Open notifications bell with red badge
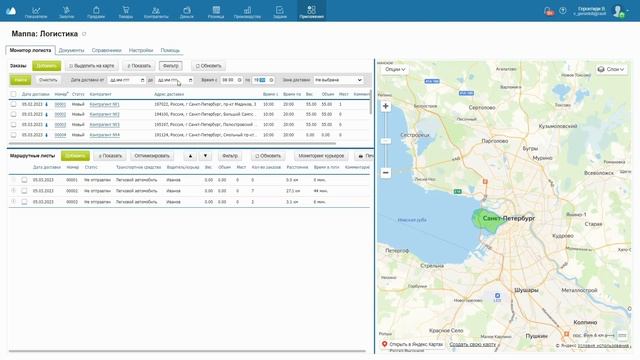 [549, 11]
